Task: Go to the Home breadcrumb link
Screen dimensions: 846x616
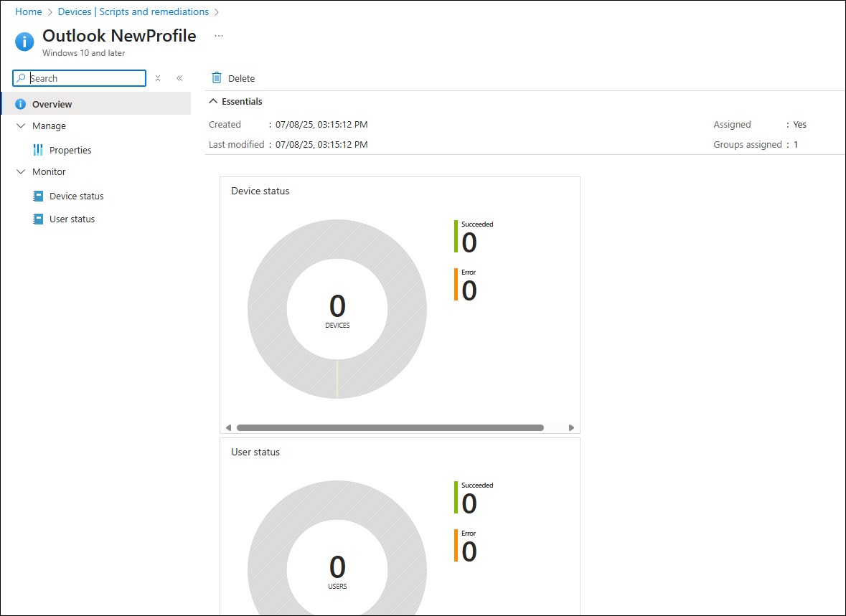Action: click(x=29, y=11)
